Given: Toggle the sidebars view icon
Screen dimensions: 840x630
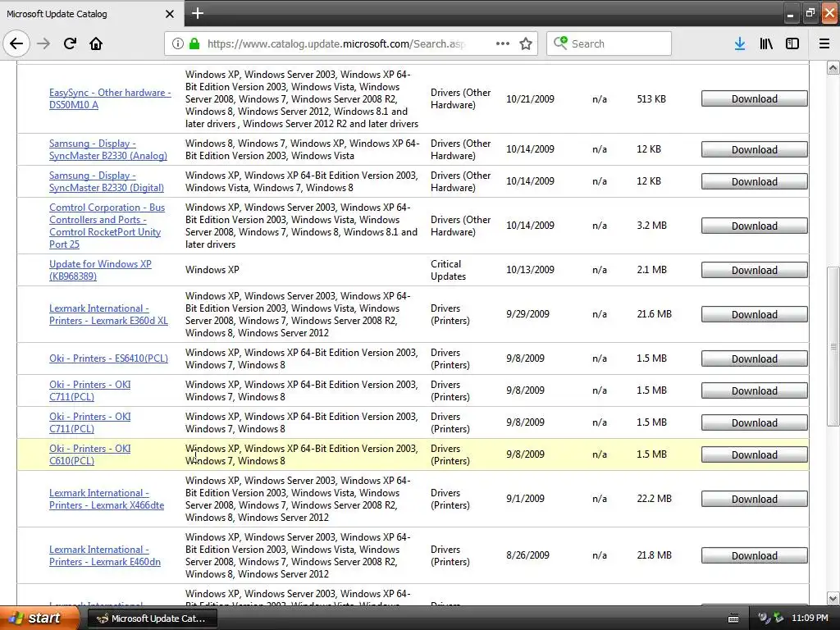Looking at the screenshot, I should click(792, 43).
